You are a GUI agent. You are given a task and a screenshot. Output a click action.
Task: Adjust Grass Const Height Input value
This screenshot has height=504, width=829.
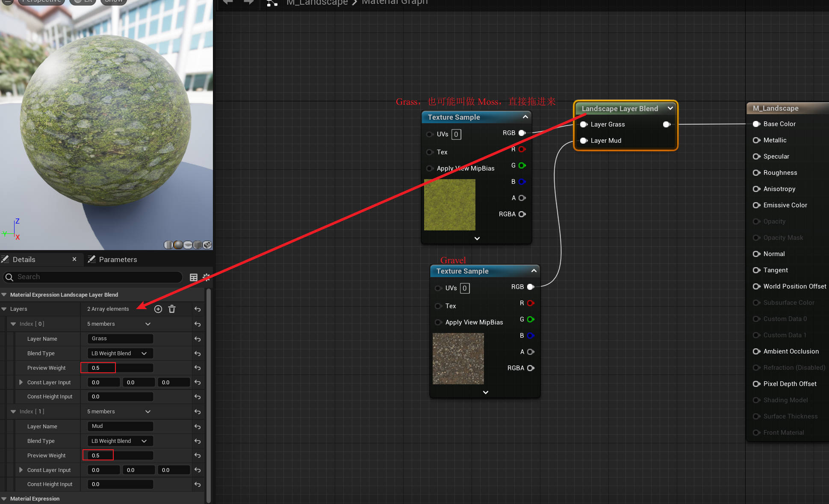point(120,397)
